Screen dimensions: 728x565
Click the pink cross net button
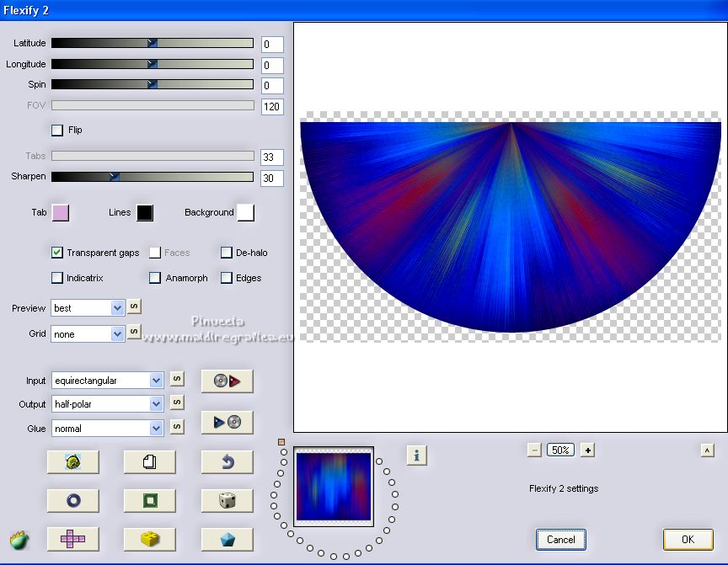pyautogui.click(x=73, y=539)
